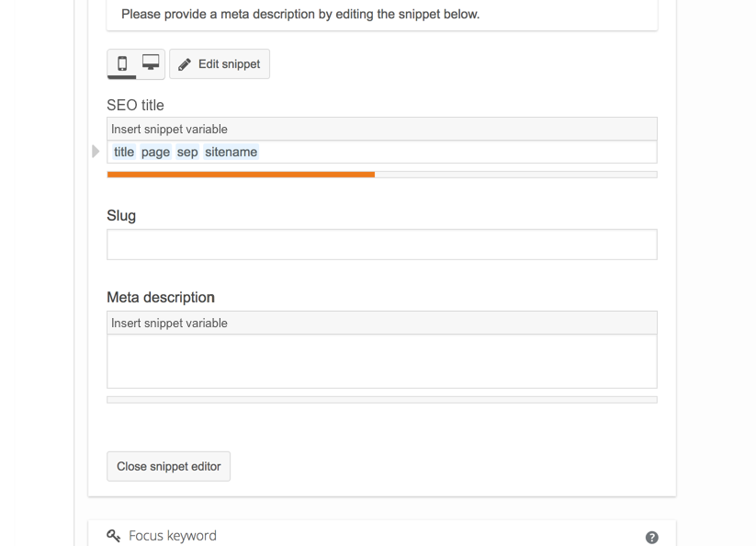This screenshot has height=546, width=756.
Task: Open Insert snippet variable for SEO title
Action: coord(382,128)
